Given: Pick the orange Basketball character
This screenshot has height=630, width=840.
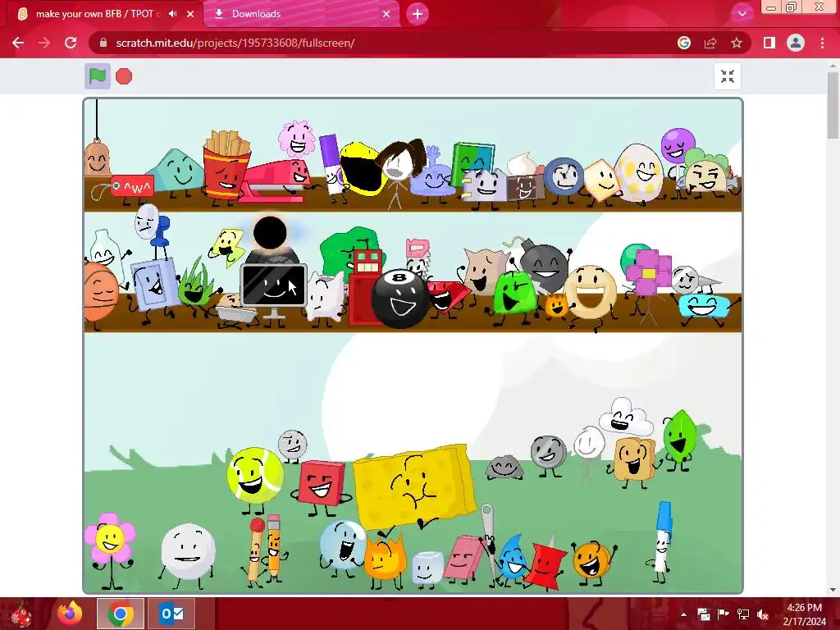Looking at the screenshot, I should point(101,290).
